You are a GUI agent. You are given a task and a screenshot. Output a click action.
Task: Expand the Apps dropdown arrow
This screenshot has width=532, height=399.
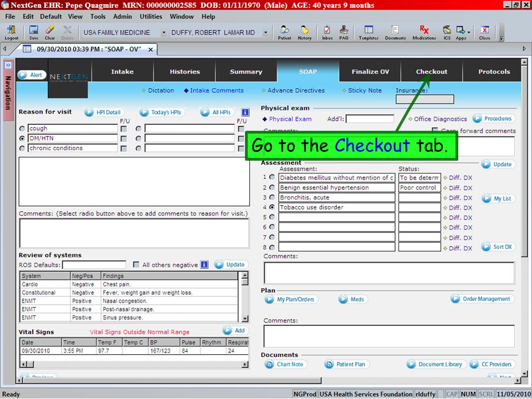(469, 32)
